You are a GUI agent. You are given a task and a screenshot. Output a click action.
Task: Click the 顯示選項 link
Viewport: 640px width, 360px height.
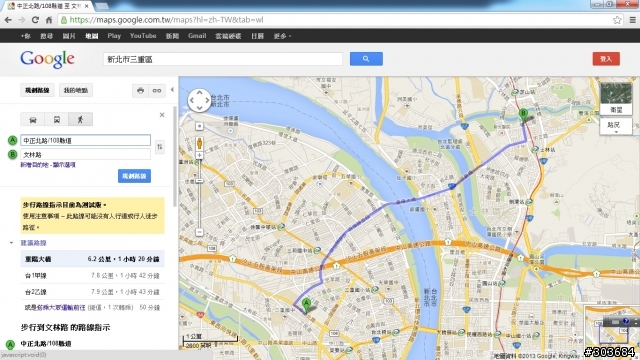pyautogui.click(x=64, y=165)
